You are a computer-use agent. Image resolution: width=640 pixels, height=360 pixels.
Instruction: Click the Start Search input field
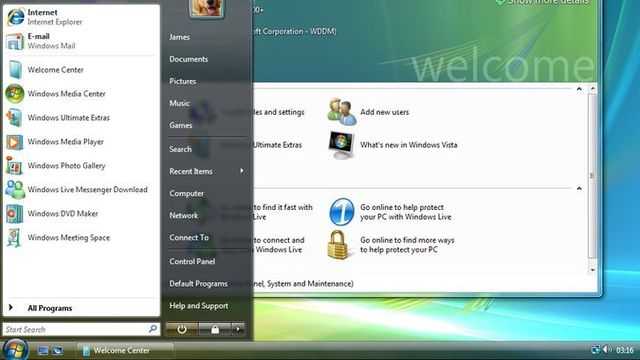(81, 329)
